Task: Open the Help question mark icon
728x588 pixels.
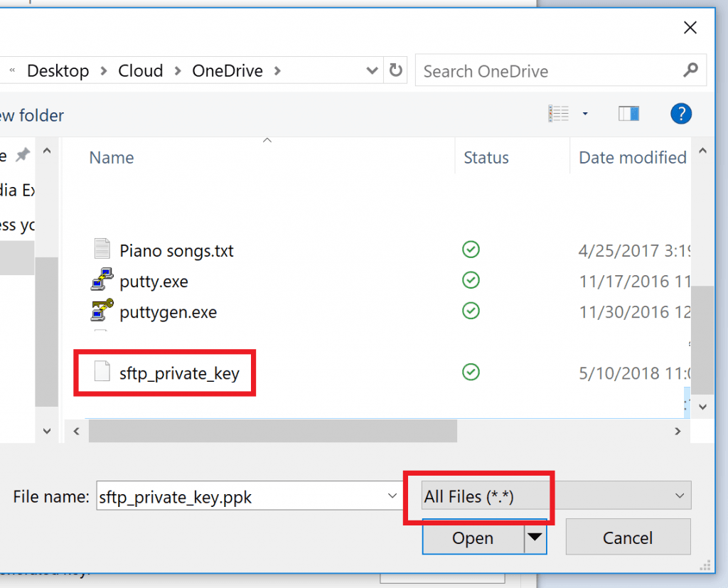Action: click(681, 114)
